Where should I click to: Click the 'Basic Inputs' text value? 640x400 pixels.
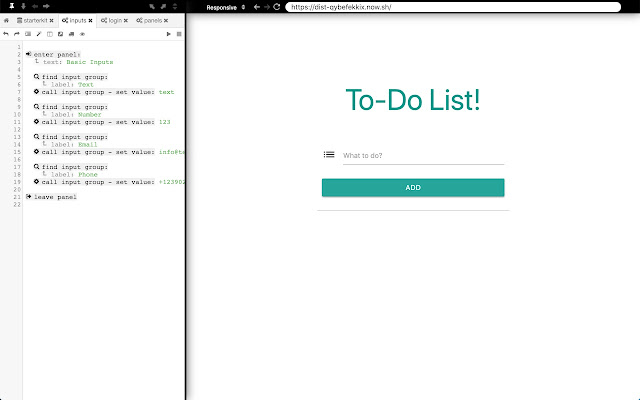tap(90, 62)
